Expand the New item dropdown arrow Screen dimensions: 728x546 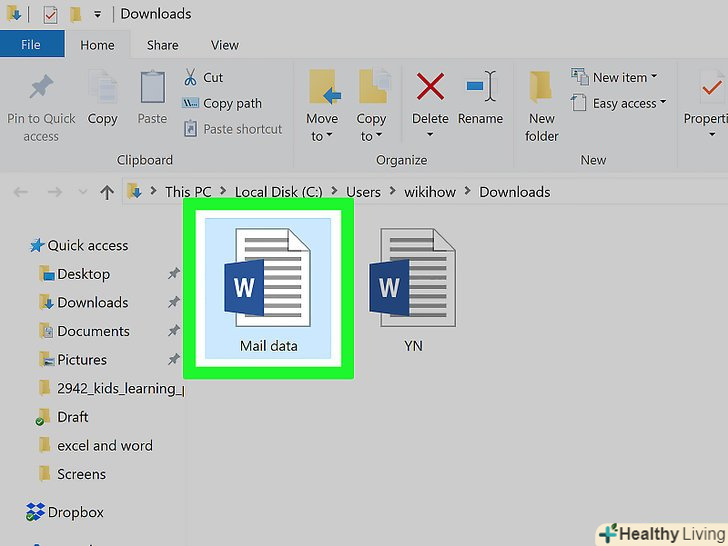tap(654, 76)
